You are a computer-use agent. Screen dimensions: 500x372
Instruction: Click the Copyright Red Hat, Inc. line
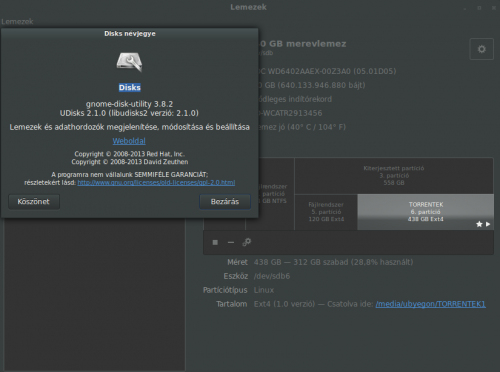(x=129, y=154)
